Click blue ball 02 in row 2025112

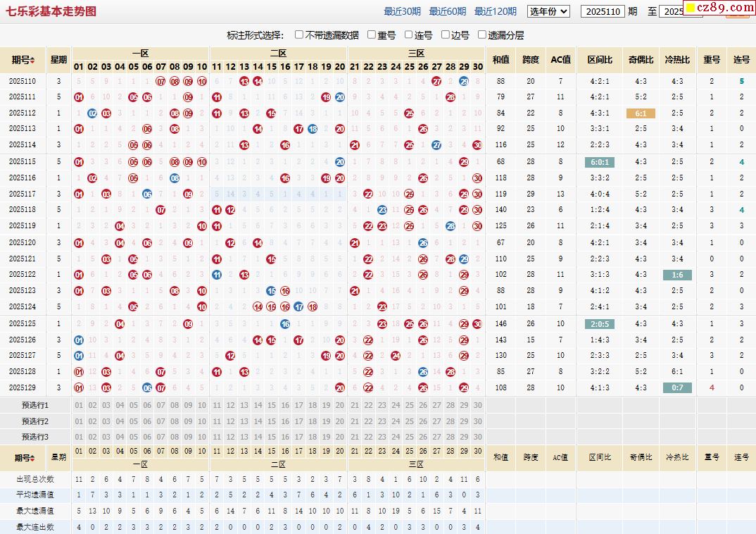(93, 113)
